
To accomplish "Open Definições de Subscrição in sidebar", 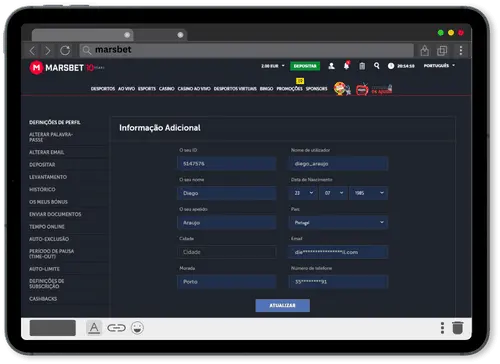I will coord(46,283).
